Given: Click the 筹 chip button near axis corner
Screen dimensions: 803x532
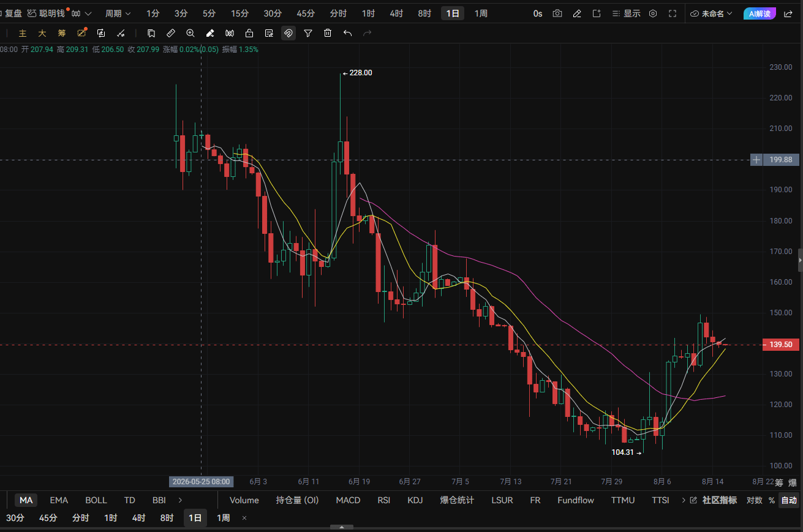Looking at the screenshot, I should 779,483.
